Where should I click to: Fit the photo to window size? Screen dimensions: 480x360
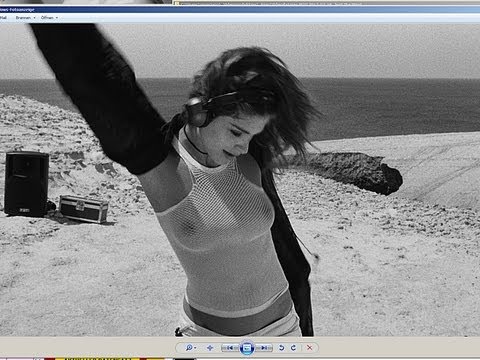coord(210,348)
